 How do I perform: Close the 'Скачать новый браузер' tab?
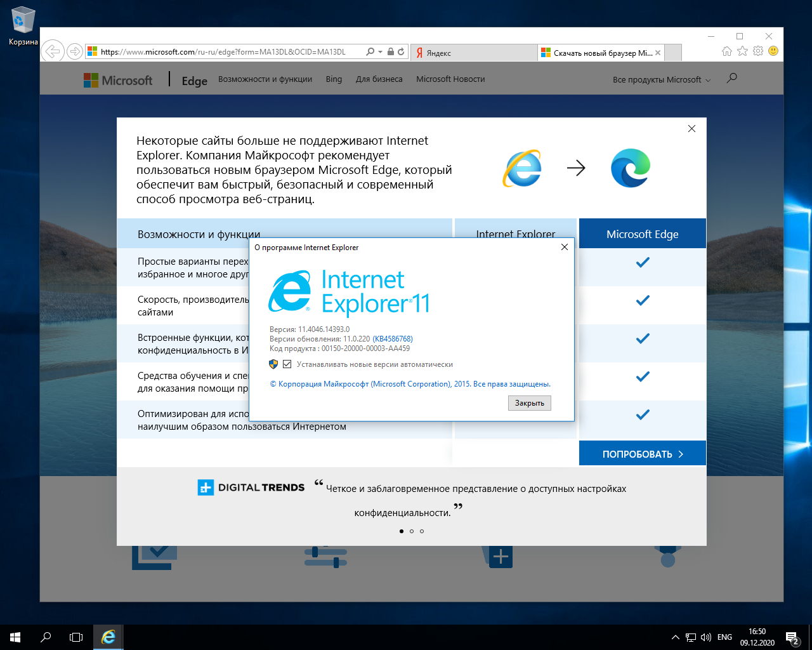[x=658, y=53]
